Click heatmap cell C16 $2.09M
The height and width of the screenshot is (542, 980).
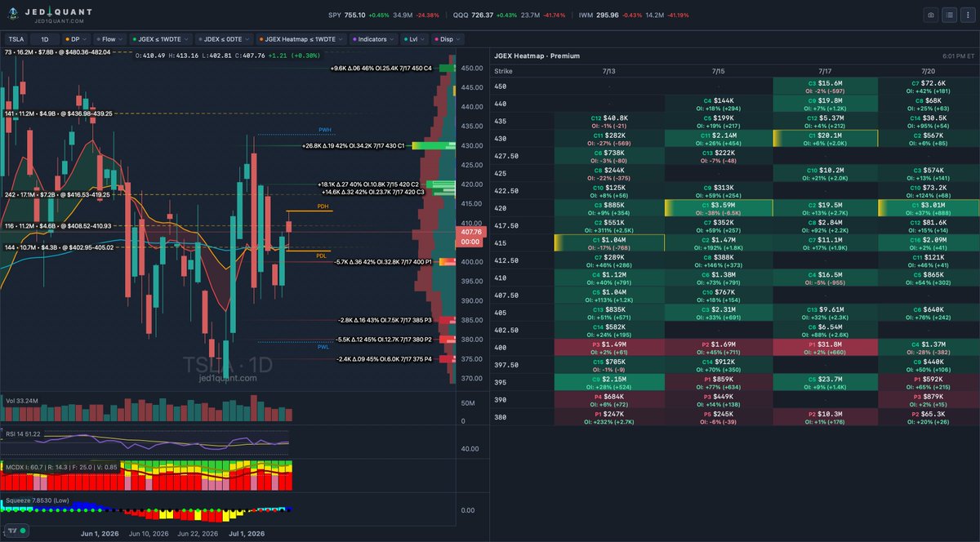929,242
